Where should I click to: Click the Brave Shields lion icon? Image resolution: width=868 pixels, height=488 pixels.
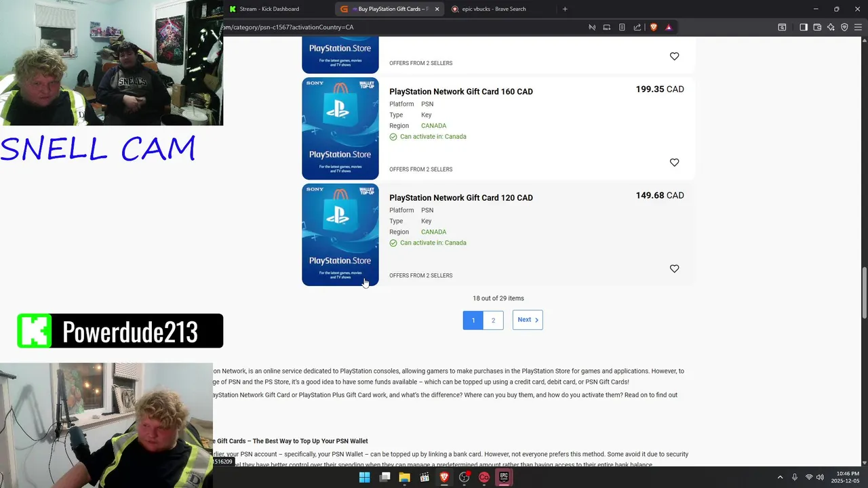654,27
